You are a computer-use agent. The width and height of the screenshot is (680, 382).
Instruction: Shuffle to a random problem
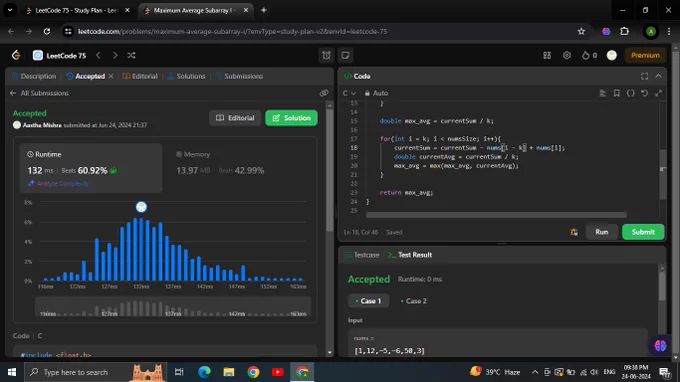[131, 56]
